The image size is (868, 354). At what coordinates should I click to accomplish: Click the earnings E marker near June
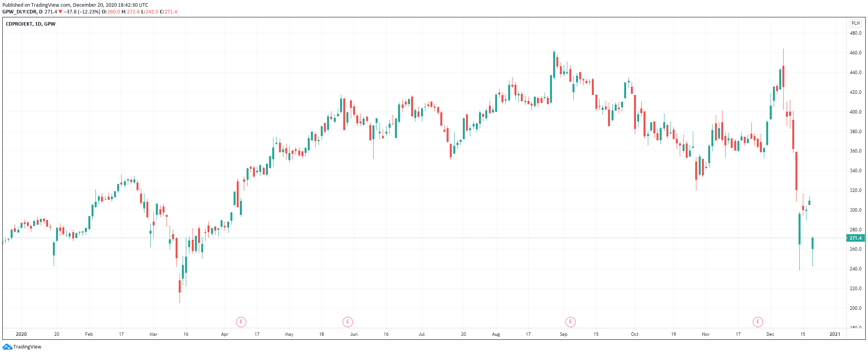(x=348, y=322)
